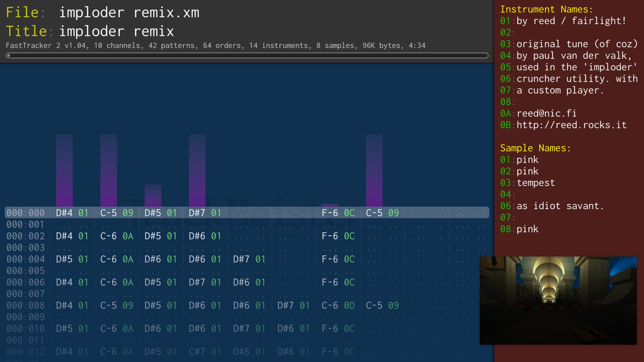Click the playback progress bar handle
Image resolution: width=644 pixels, height=362 pixels.
point(9,56)
